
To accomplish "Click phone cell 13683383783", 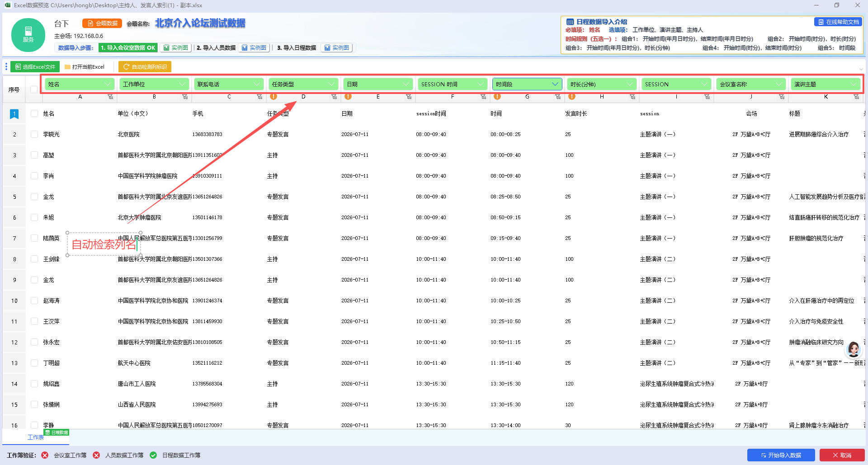I will point(207,134).
